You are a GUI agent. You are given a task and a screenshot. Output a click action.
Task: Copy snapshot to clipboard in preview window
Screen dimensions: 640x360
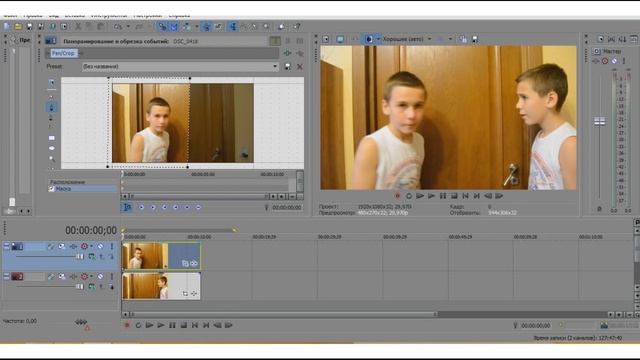(x=463, y=39)
